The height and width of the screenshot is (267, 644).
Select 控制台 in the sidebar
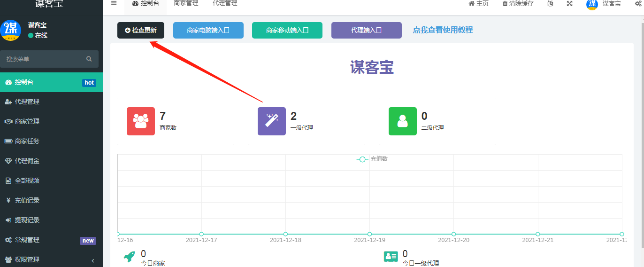point(52,82)
